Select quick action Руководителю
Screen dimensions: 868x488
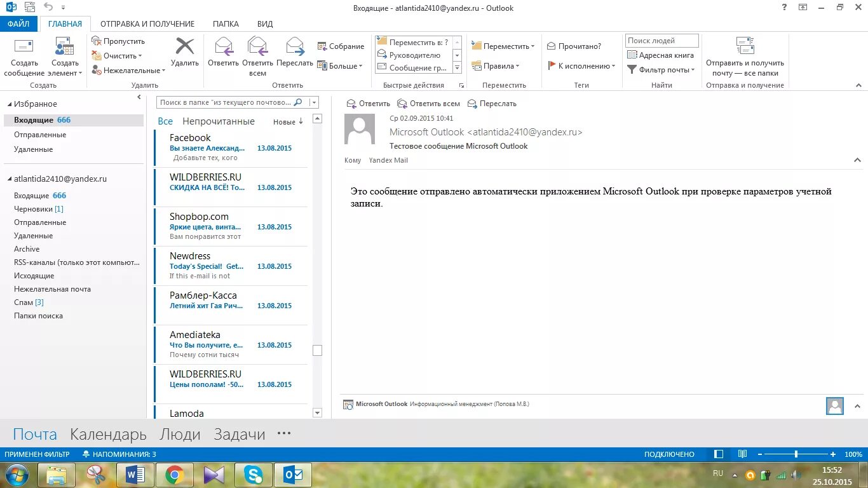tap(413, 55)
